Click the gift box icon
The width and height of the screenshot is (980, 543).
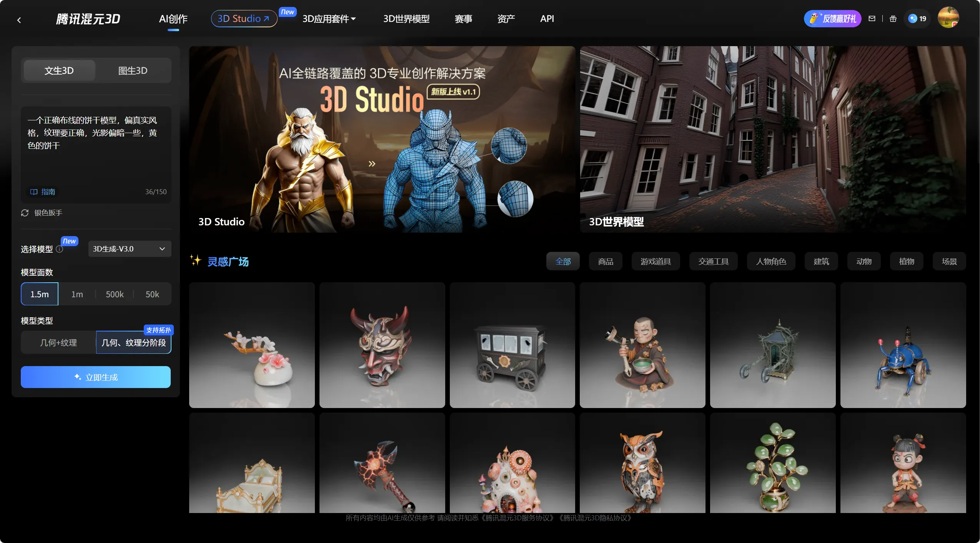pos(893,18)
